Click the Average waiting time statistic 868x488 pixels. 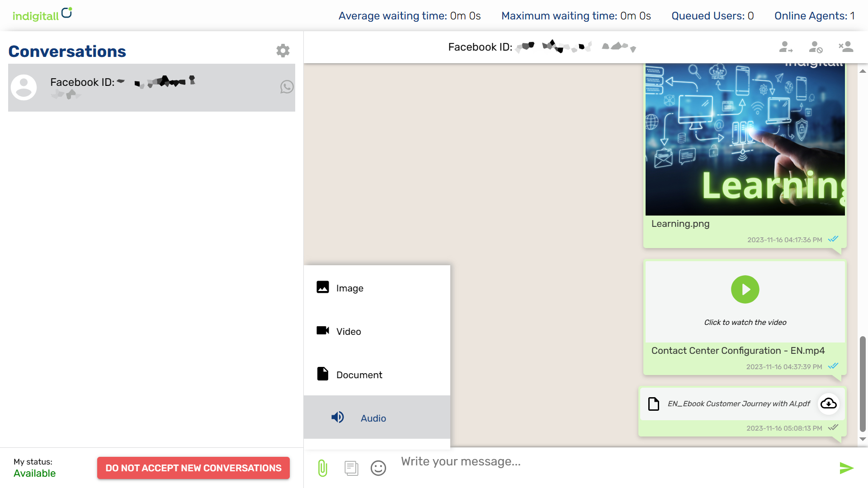(410, 16)
